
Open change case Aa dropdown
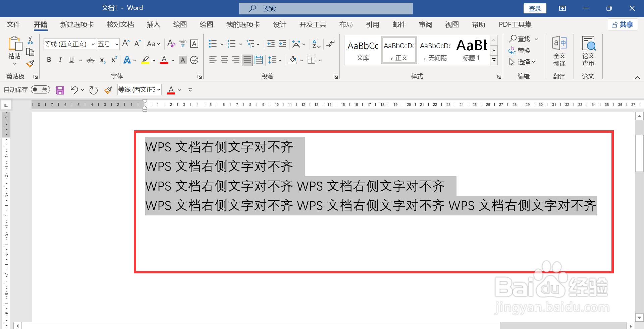[x=154, y=44]
